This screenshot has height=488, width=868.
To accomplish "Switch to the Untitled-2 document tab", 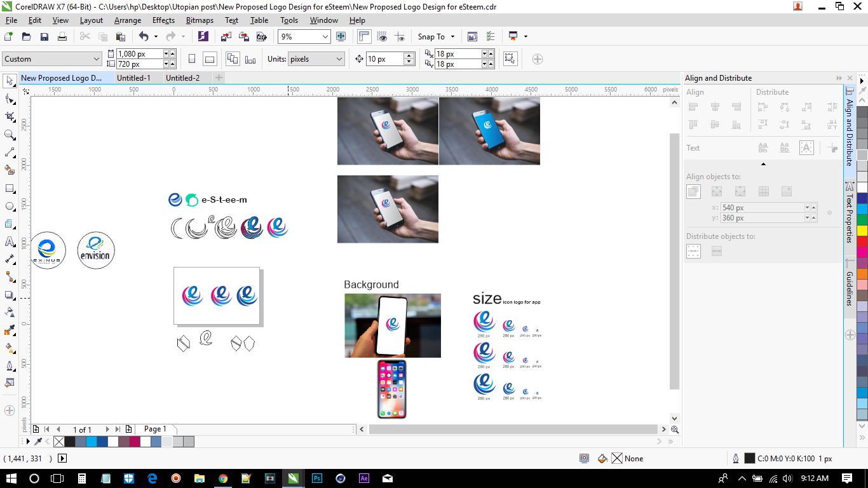I will (182, 78).
